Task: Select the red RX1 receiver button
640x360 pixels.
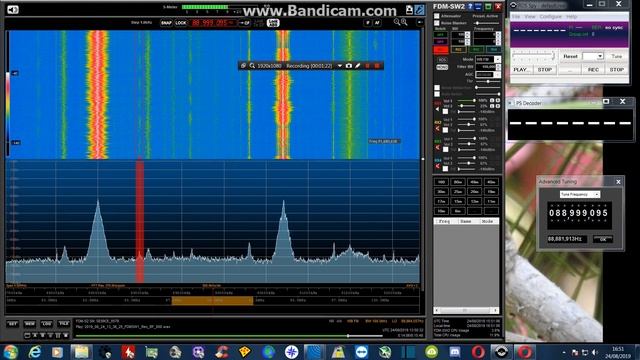Action: 441,50
